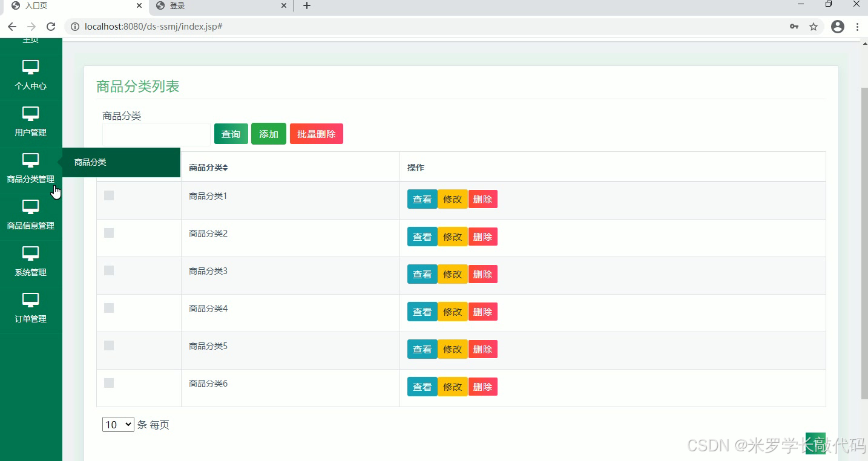Screen dimensions: 868x461
Task: Click the 商品分类列表 page heading
Action: pos(138,87)
